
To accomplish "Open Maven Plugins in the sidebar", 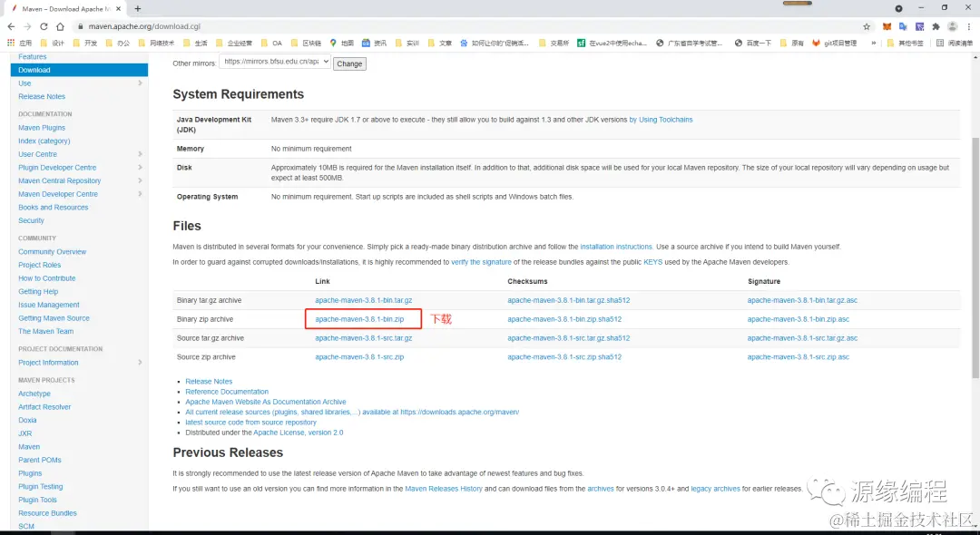I will (42, 128).
